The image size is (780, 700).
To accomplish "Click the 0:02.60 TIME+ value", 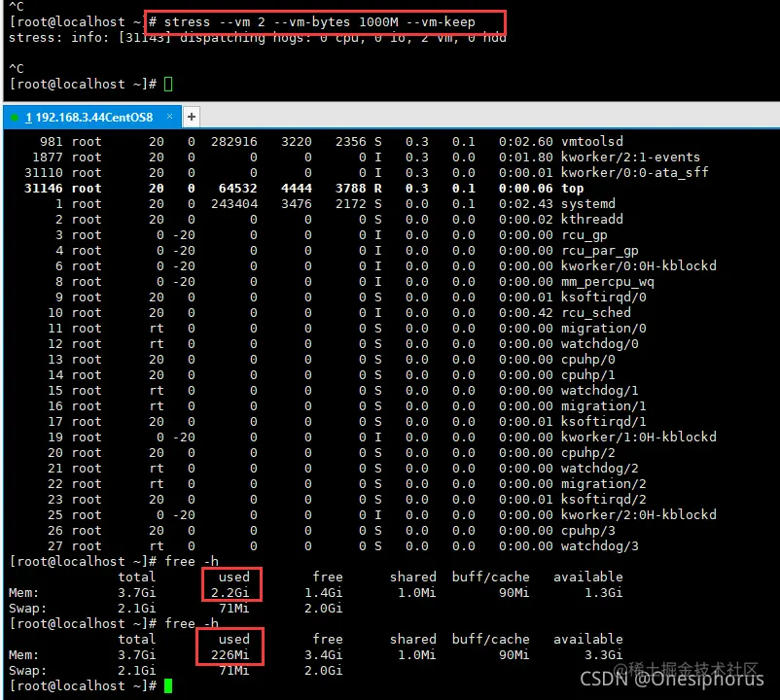I will pos(526,142).
